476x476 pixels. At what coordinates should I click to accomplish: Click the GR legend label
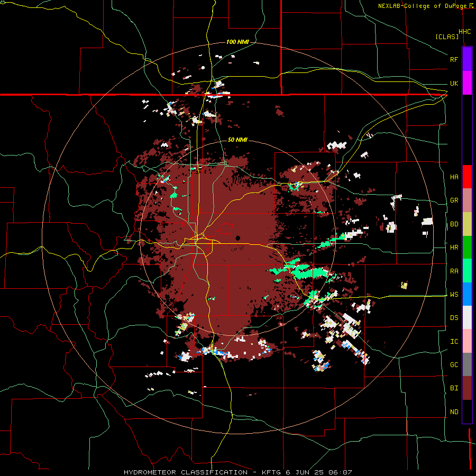(x=454, y=200)
